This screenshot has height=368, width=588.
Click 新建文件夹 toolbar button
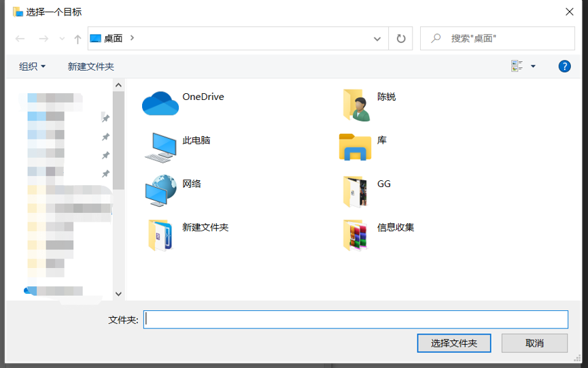(x=91, y=67)
